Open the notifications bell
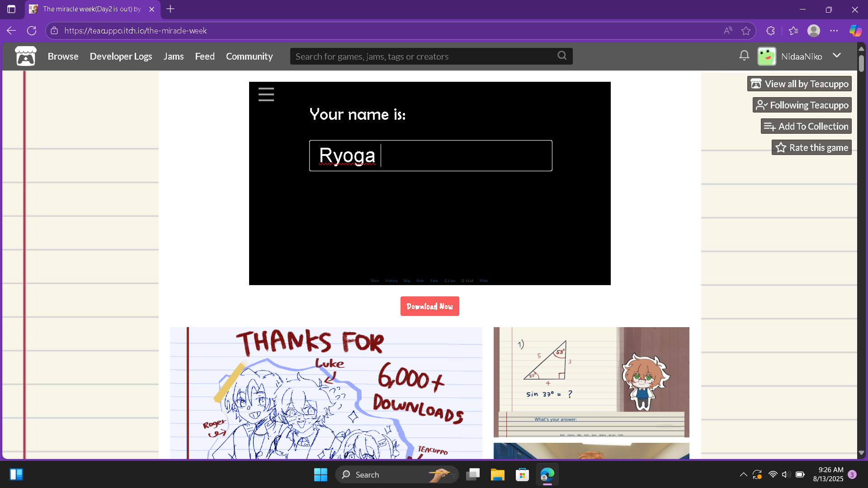This screenshot has width=868, height=488. click(744, 56)
